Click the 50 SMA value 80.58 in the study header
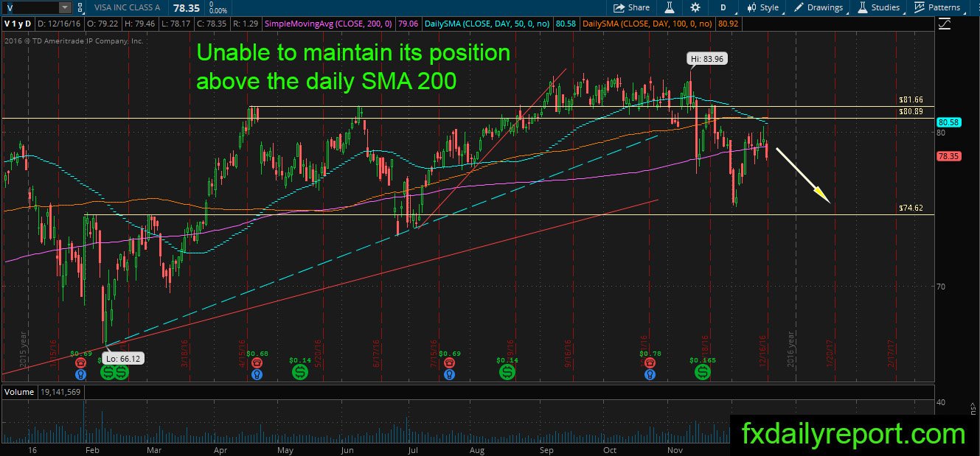The height and width of the screenshot is (456, 980). pos(566,24)
